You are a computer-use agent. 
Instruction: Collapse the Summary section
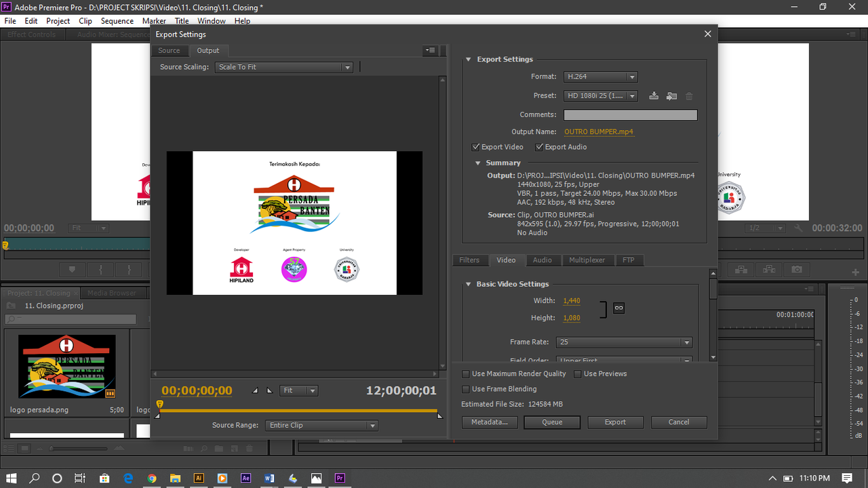point(477,163)
